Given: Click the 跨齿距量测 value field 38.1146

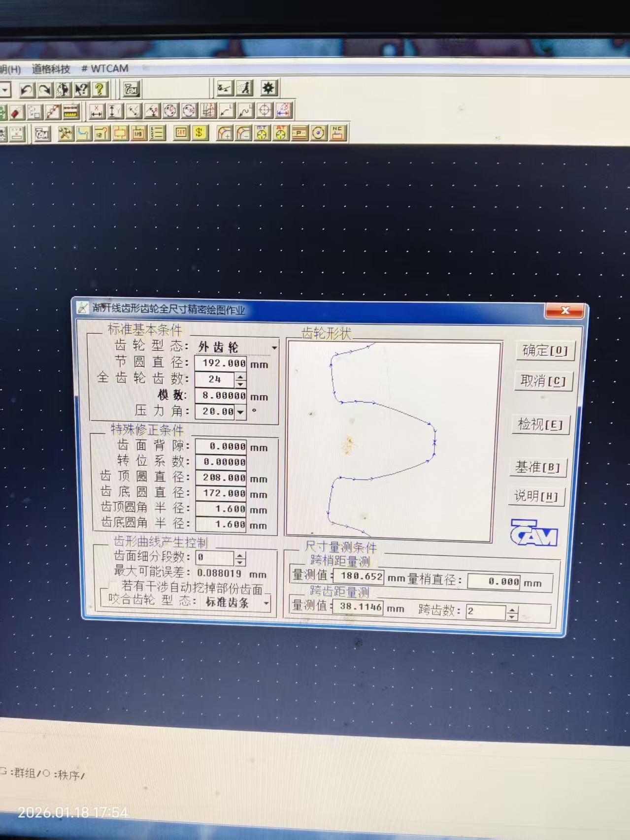Looking at the screenshot, I should (358, 606).
